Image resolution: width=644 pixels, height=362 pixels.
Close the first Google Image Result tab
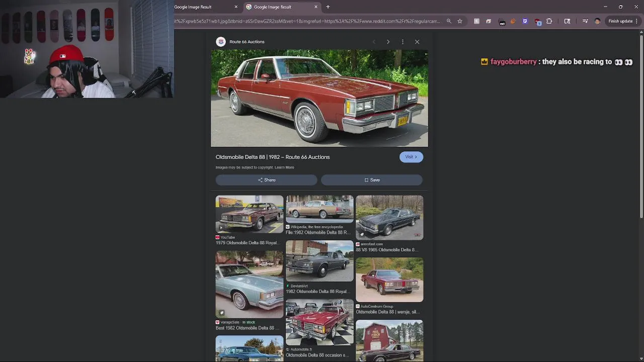click(236, 7)
